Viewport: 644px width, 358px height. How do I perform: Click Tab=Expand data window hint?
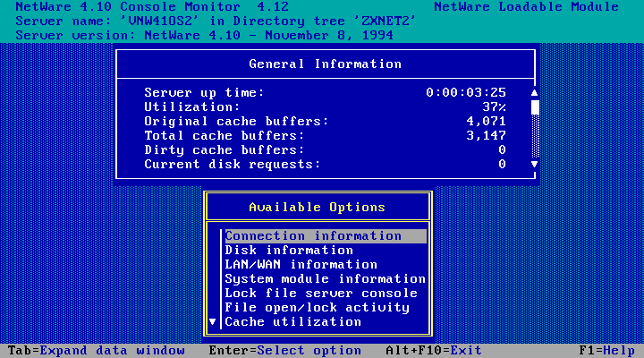point(96,351)
